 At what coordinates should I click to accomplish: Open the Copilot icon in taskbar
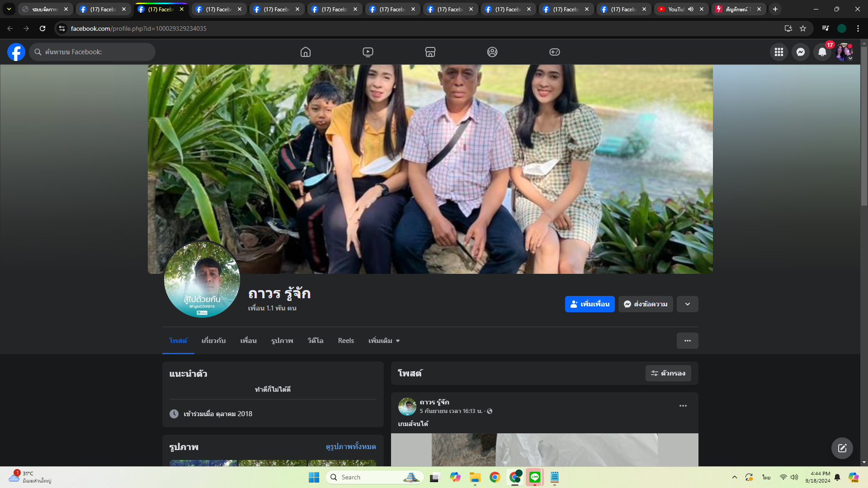coord(455,477)
